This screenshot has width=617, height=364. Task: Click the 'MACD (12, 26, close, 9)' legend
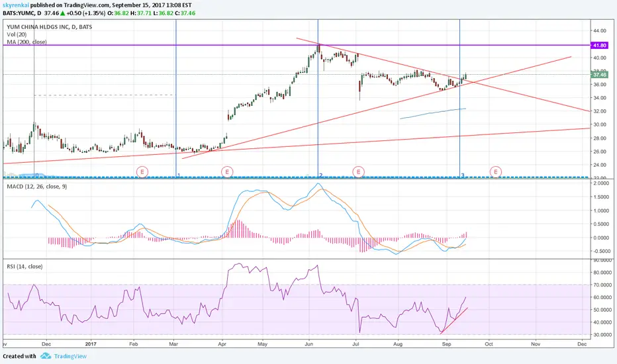[36, 186]
